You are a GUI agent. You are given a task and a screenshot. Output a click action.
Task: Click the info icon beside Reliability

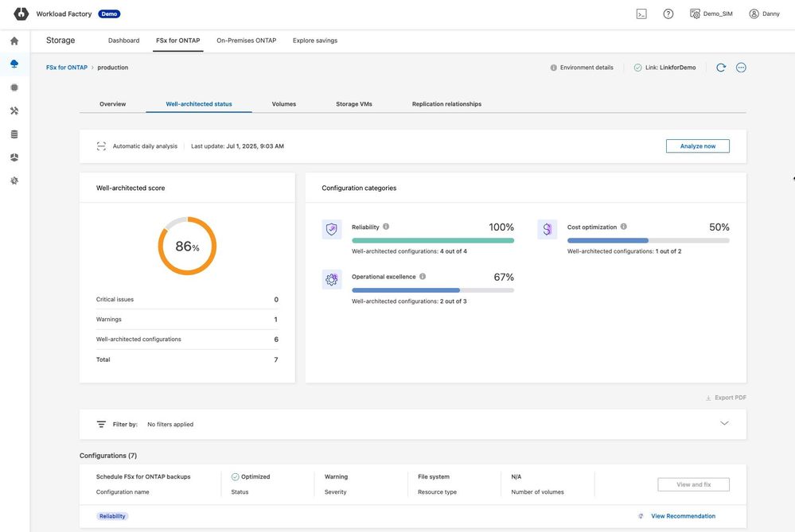point(386,227)
